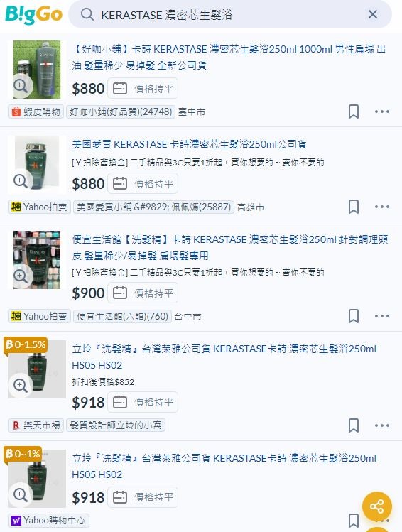Image resolution: width=402 pixels, height=532 pixels.
Task: Click the search magnifier icon
Action: (x=87, y=15)
